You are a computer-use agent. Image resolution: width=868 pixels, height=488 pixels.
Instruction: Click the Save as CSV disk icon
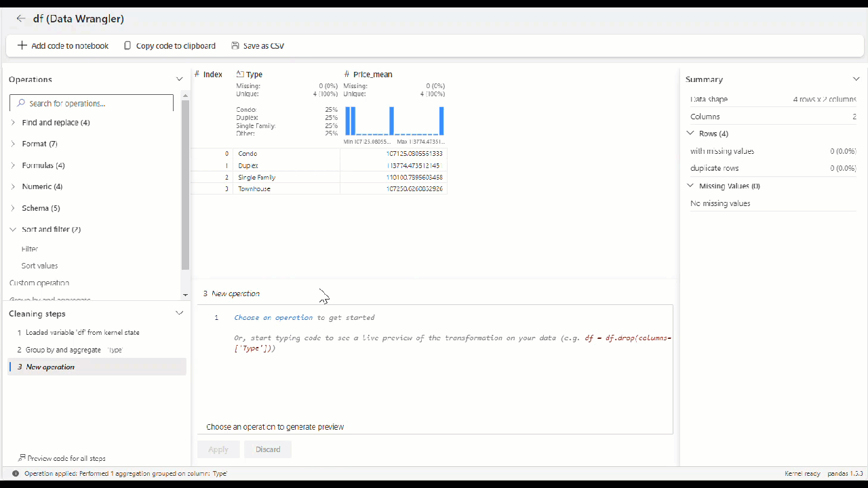coord(235,45)
